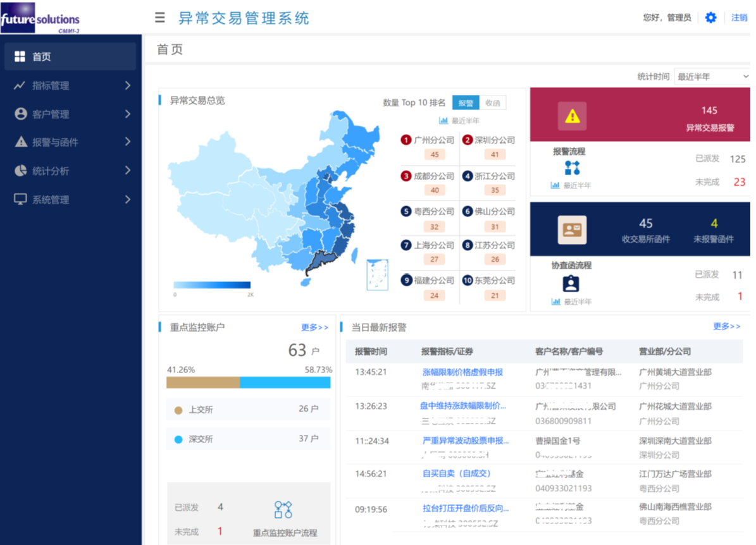Image resolution: width=756 pixels, height=545 pixels.
Task: Click the 江门万达广场营业部 table cell
Action: pos(675,474)
